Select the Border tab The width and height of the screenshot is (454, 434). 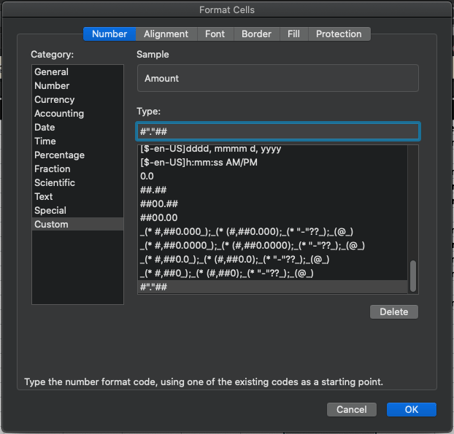[256, 34]
